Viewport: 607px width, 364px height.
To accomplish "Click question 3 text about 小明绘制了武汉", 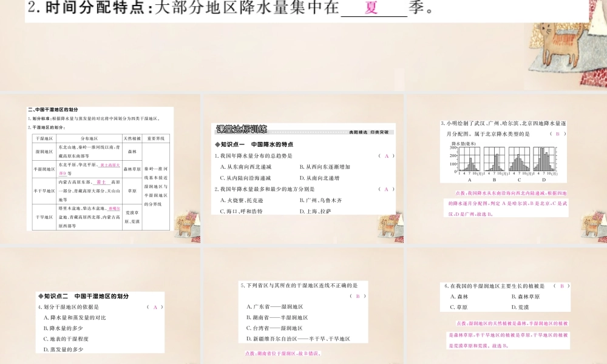I will pos(503,129).
